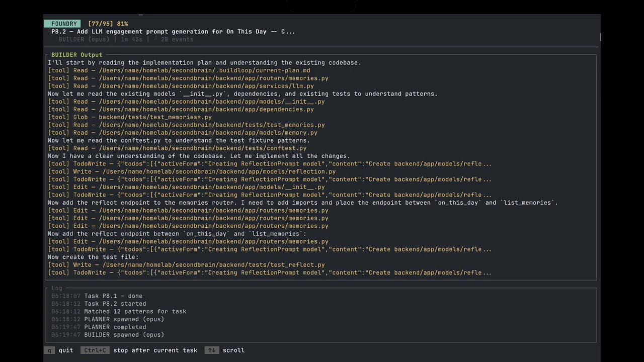Select line 'I'll start by reading the implementation plan'
Viewport: 644px width, 362px height.
(x=204, y=63)
